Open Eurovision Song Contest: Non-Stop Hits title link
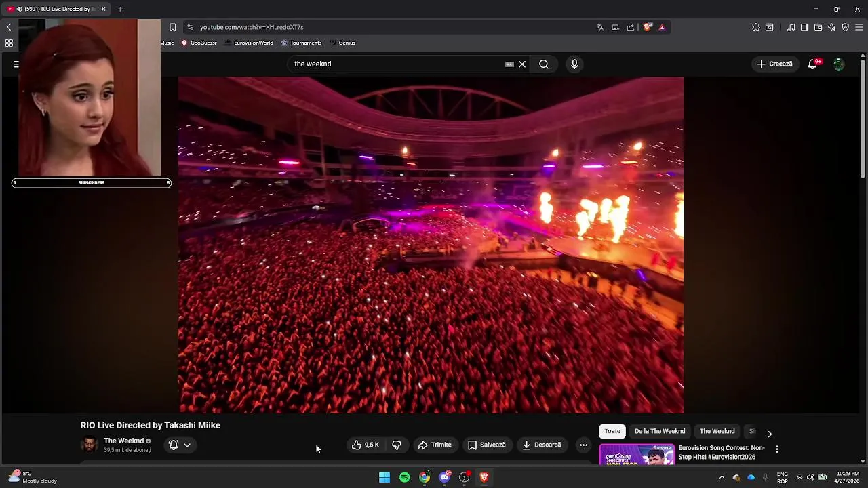 pos(722,452)
